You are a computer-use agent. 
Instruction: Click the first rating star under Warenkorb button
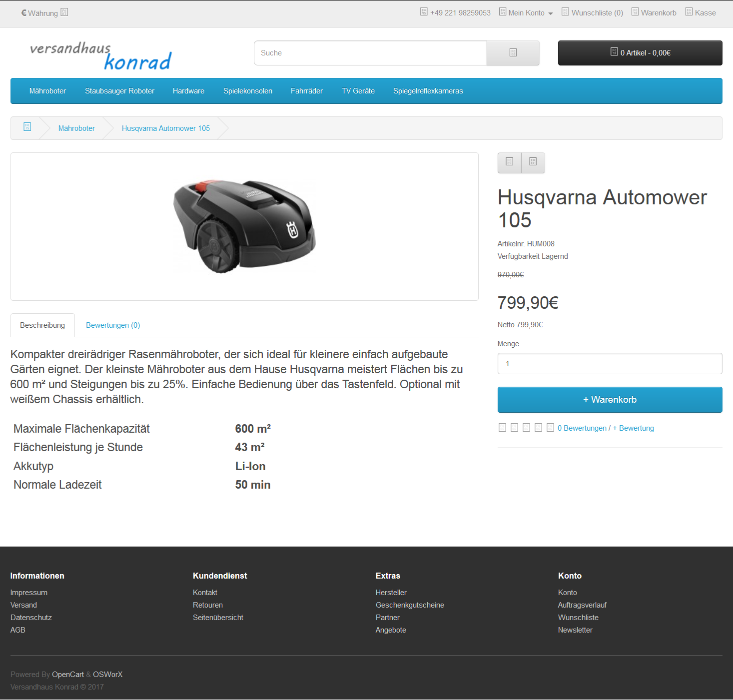[x=502, y=428]
